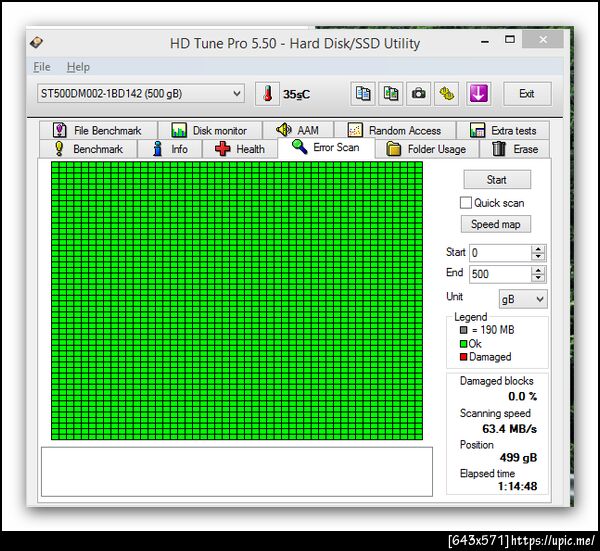Open the Unit gB dropdown

[523, 299]
